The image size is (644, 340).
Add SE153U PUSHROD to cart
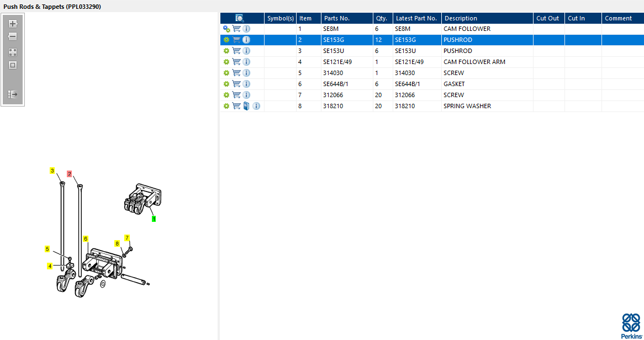pyautogui.click(x=236, y=51)
